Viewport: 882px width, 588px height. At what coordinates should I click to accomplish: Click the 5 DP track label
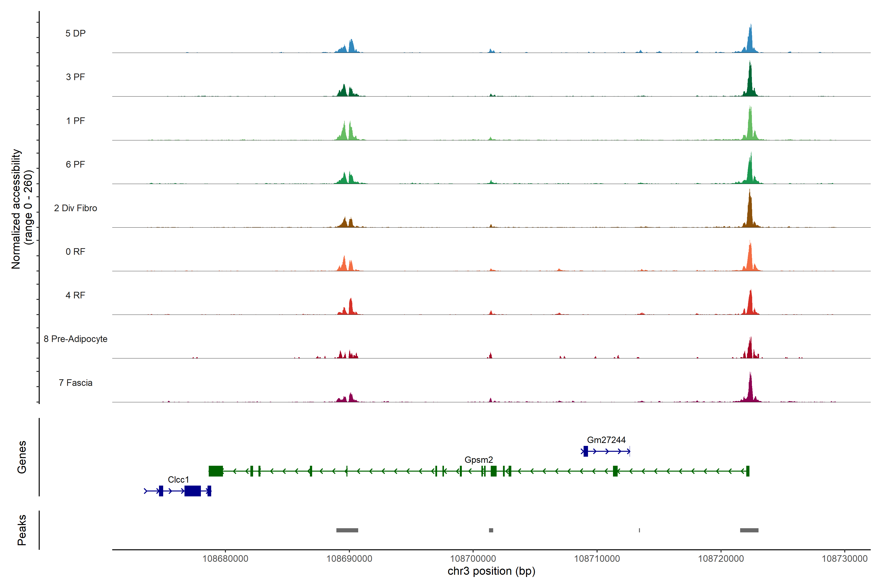[75, 33]
